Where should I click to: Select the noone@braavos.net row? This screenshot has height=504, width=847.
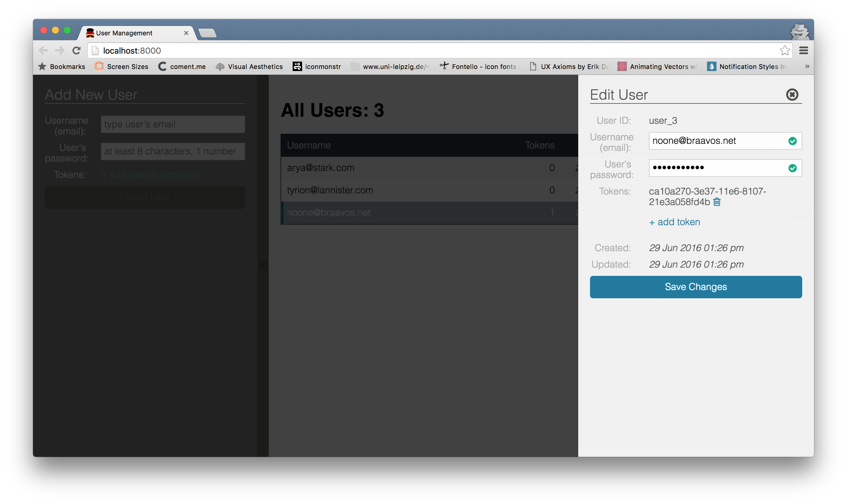click(429, 213)
